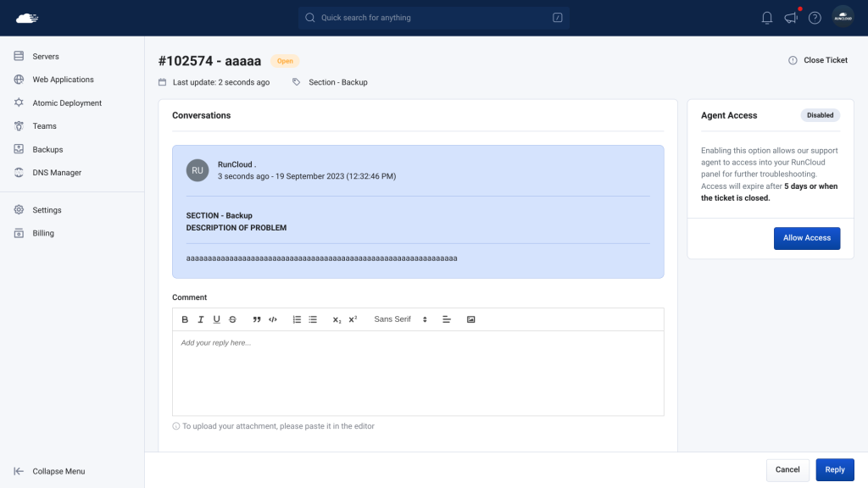Viewport: 868px width, 488px height.
Task: Open account avatar menu
Action: click(843, 18)
